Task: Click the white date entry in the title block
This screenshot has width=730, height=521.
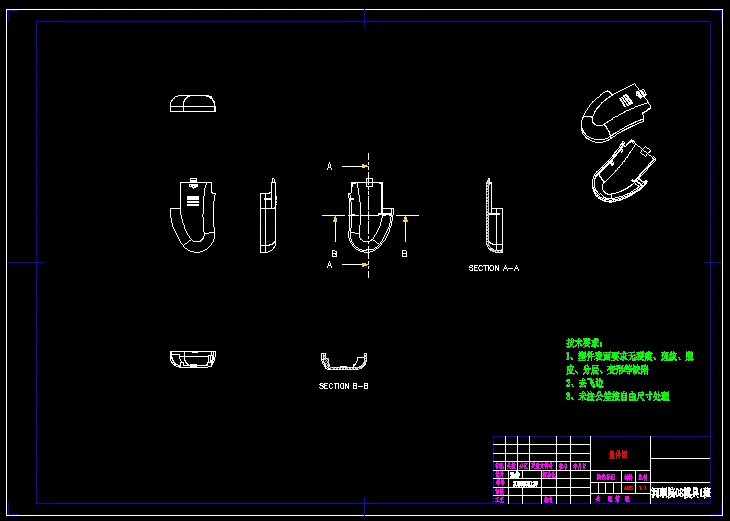Action: (x=525, y=484)
